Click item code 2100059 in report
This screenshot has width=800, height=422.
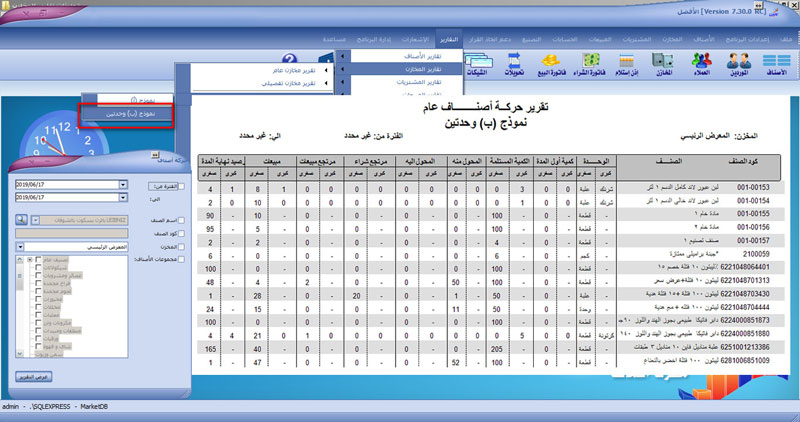pos(755,254)
